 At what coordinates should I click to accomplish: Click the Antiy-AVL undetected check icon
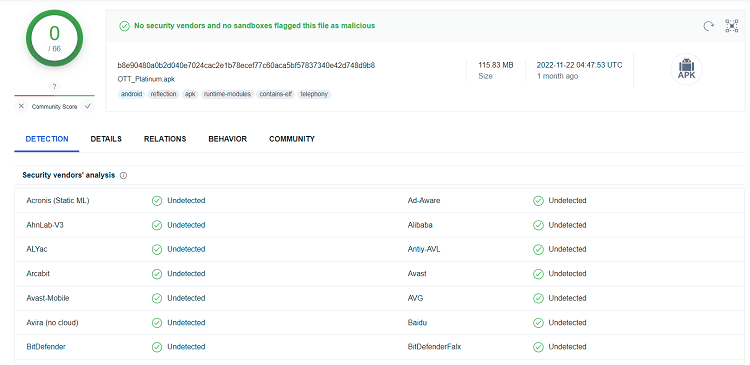point(538,249)
